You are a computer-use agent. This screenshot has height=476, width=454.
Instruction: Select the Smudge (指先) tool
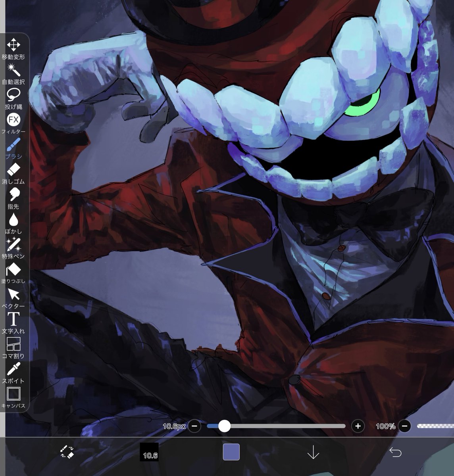coord(13,199)
